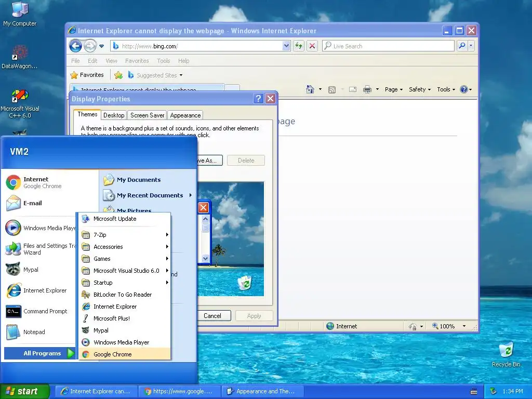Launch BitLocker To Go Reader
Image resolution: width=532 pixels, height=399 pixels.
pyautogui.click(x=125, y=295)
